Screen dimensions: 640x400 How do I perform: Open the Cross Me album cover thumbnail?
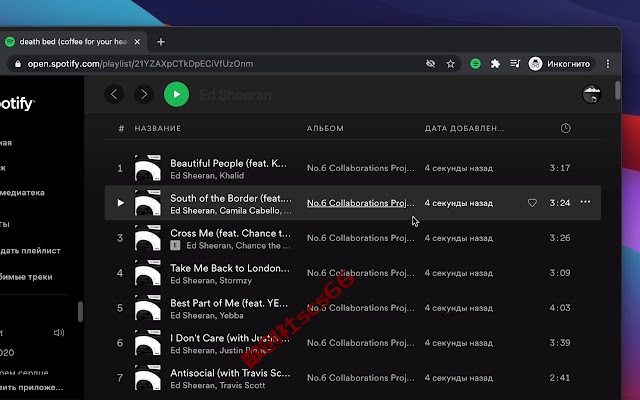tap(148, 238)
